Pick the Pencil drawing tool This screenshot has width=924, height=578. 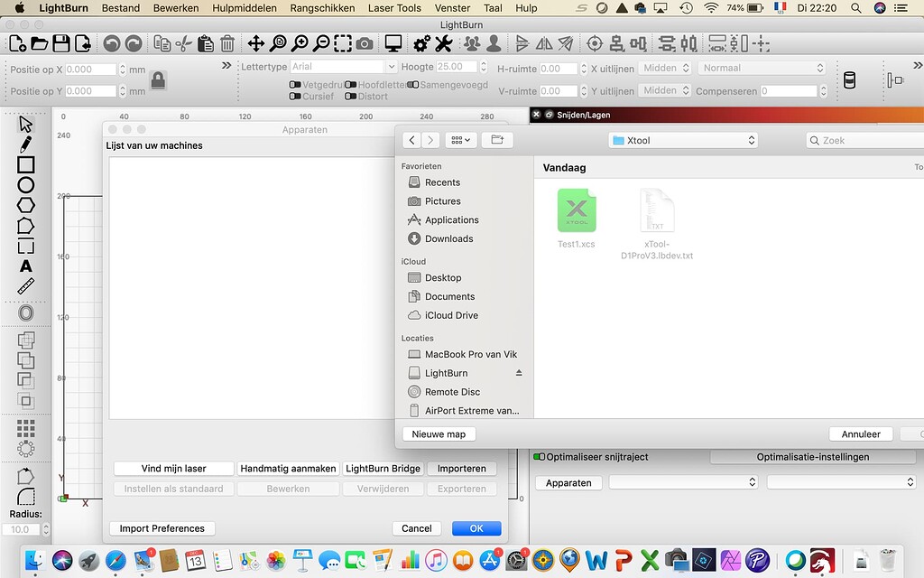tap(26, 144)
